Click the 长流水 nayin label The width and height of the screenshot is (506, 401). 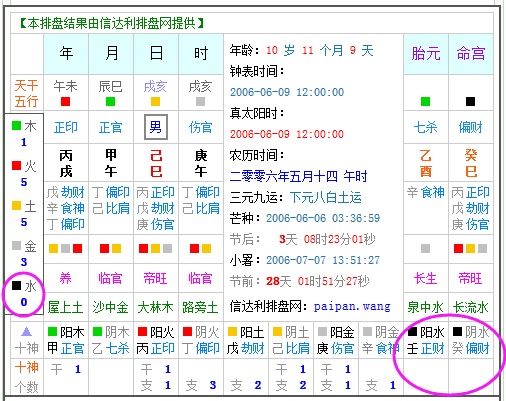pyautogui.click(x=471, y=307)
